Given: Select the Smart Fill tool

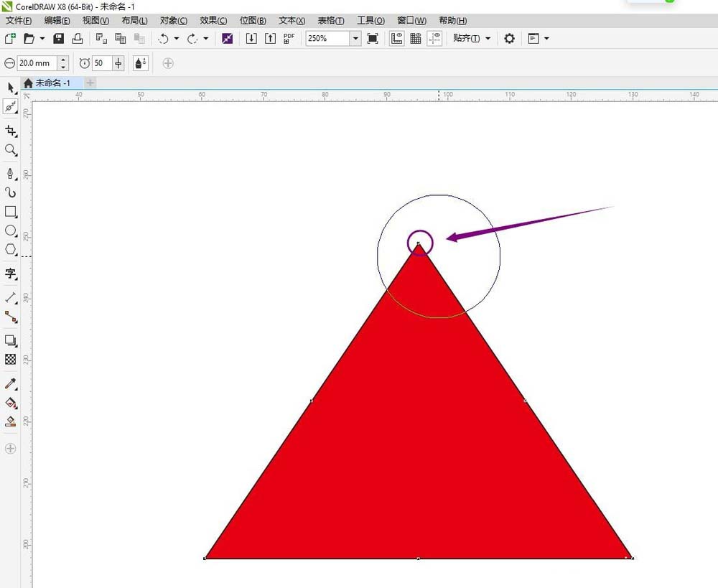Looking at the screenshot, I should point(11,421).
